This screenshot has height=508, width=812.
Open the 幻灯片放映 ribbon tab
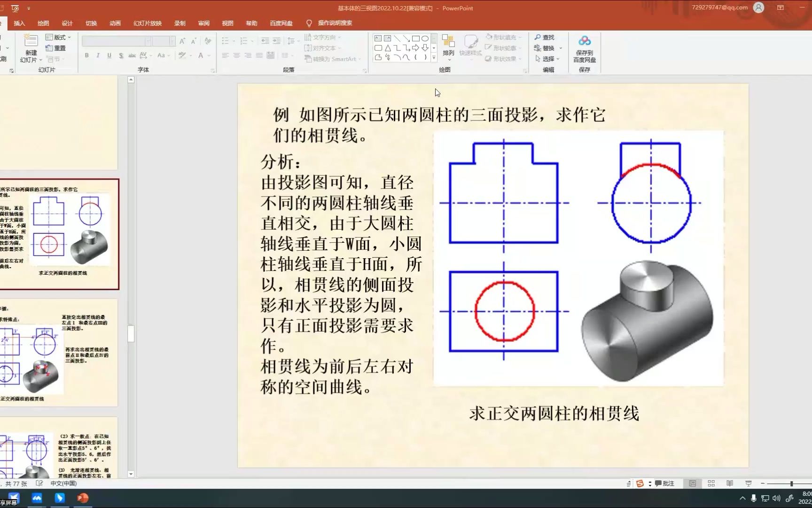(x=147, y=23)
